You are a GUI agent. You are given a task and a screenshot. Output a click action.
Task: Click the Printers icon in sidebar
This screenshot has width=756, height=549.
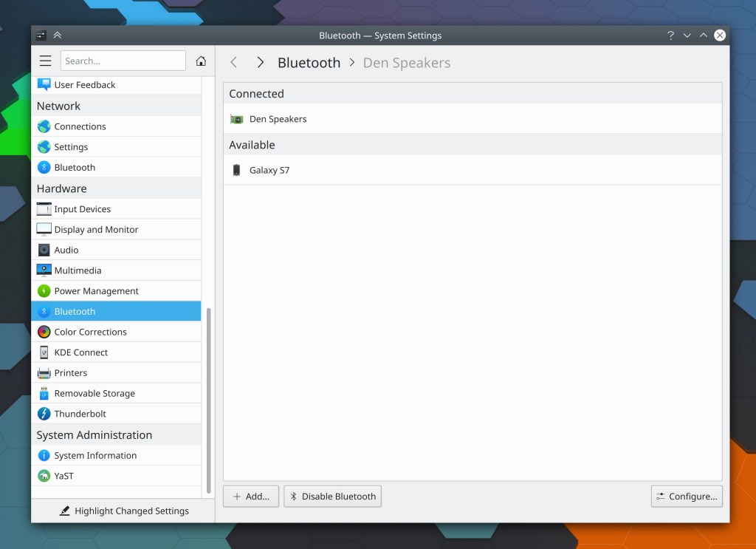click(x=44, y=373)
